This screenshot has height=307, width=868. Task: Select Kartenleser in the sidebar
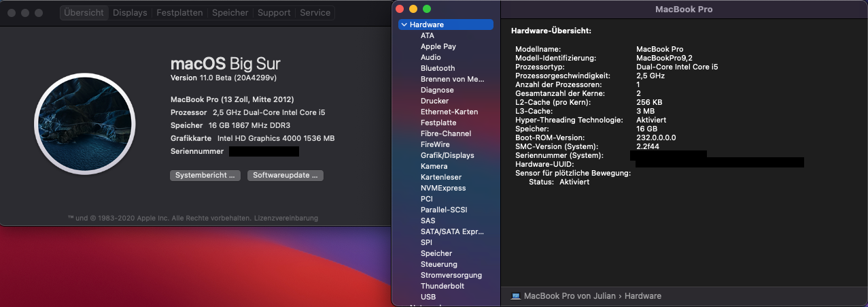pos(440,177)
